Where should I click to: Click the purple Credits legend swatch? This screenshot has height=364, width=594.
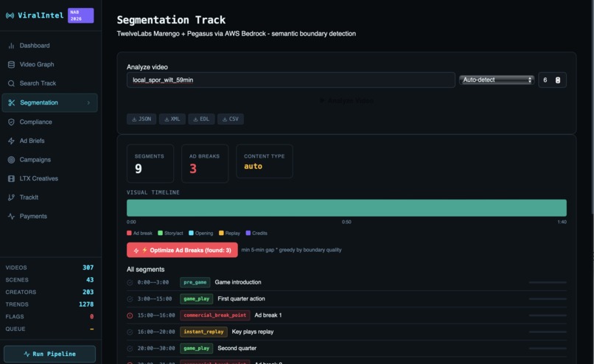[x=248, y=234]
